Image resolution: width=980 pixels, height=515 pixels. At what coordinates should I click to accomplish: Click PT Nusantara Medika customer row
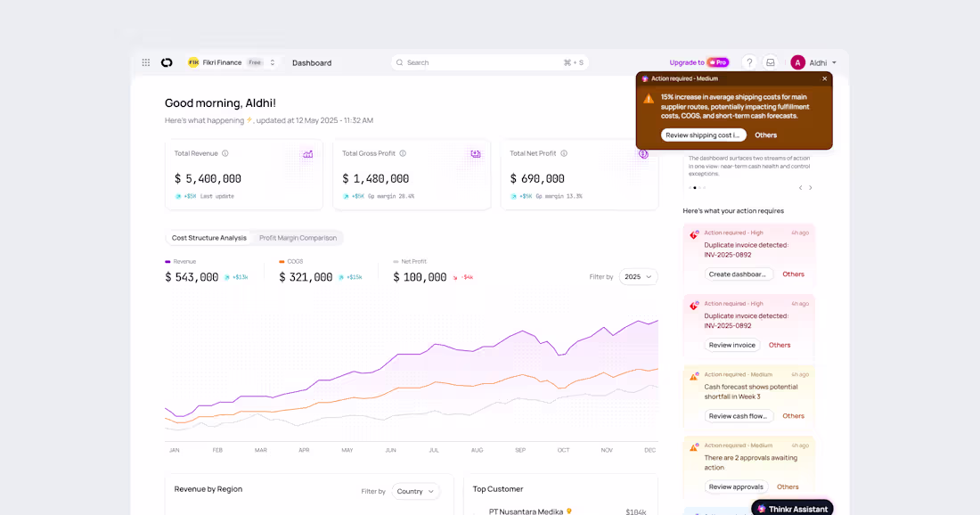click(x=560, y=511)
